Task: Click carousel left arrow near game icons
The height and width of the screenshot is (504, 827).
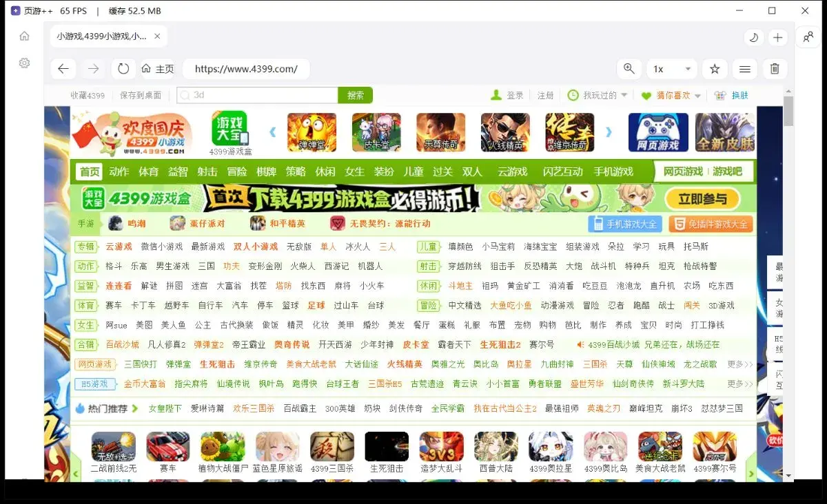Action: (x=272, y=132)
